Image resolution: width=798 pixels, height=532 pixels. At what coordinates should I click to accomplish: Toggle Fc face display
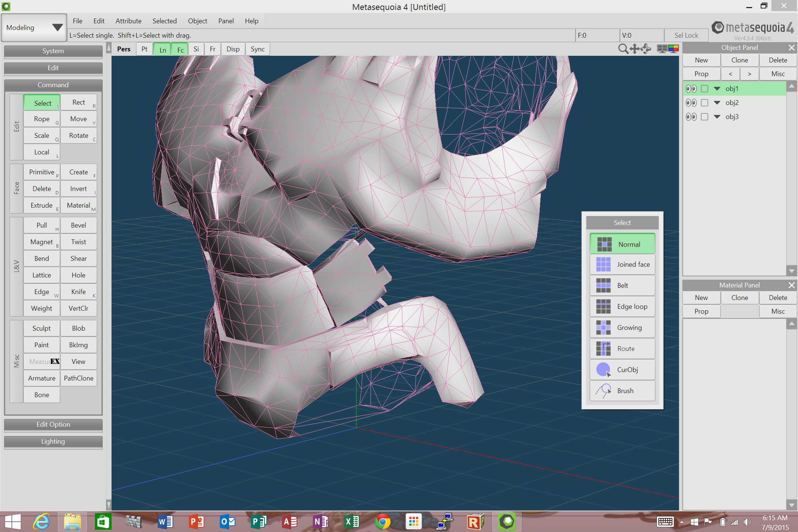click(x=180, y=49)
